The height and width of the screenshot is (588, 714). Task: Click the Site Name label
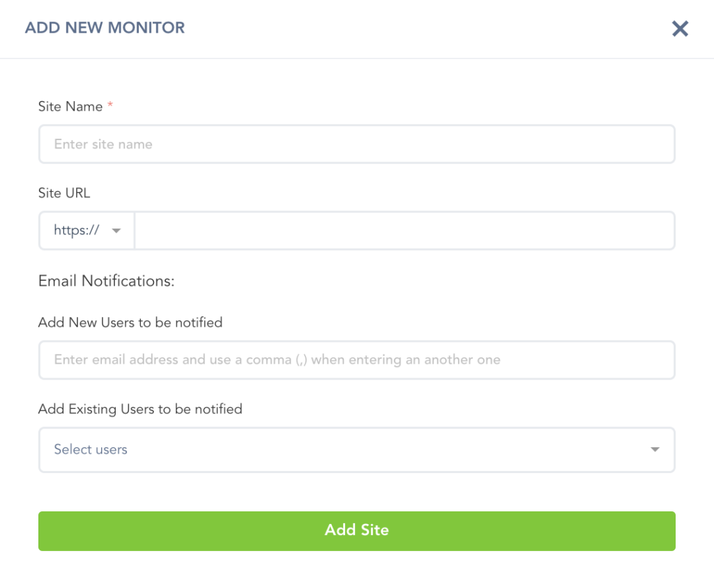[70, 107]
